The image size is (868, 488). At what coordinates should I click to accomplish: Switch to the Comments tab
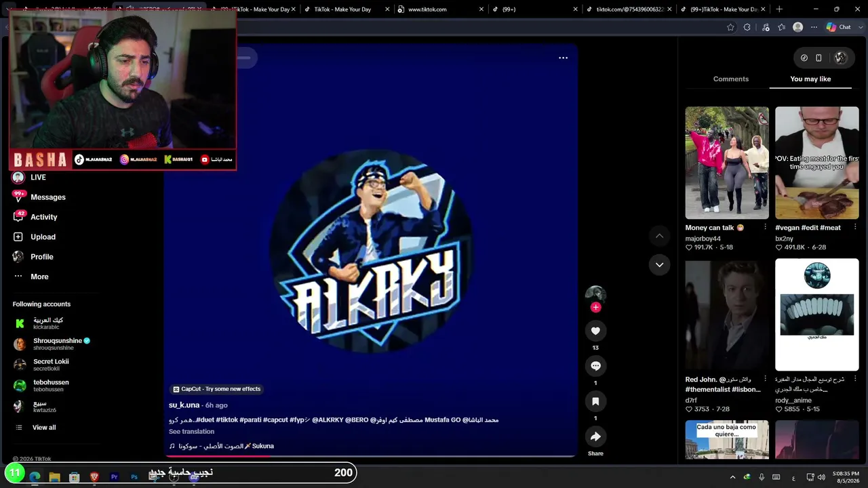(731, 79)
